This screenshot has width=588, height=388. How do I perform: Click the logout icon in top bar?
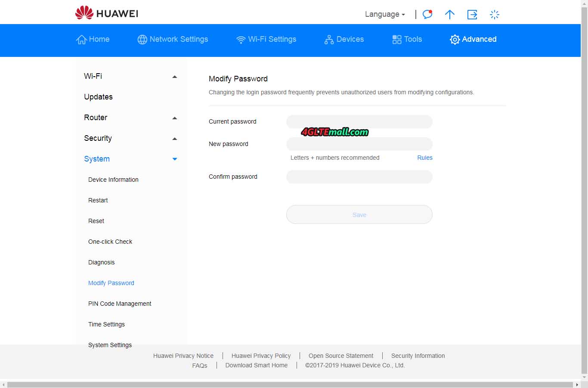click(472, 15)
